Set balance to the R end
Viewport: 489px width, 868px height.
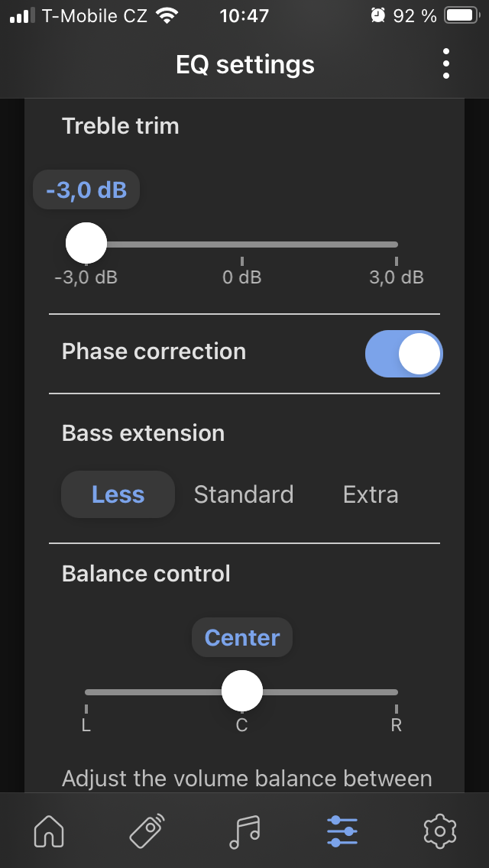pos(396,692)
